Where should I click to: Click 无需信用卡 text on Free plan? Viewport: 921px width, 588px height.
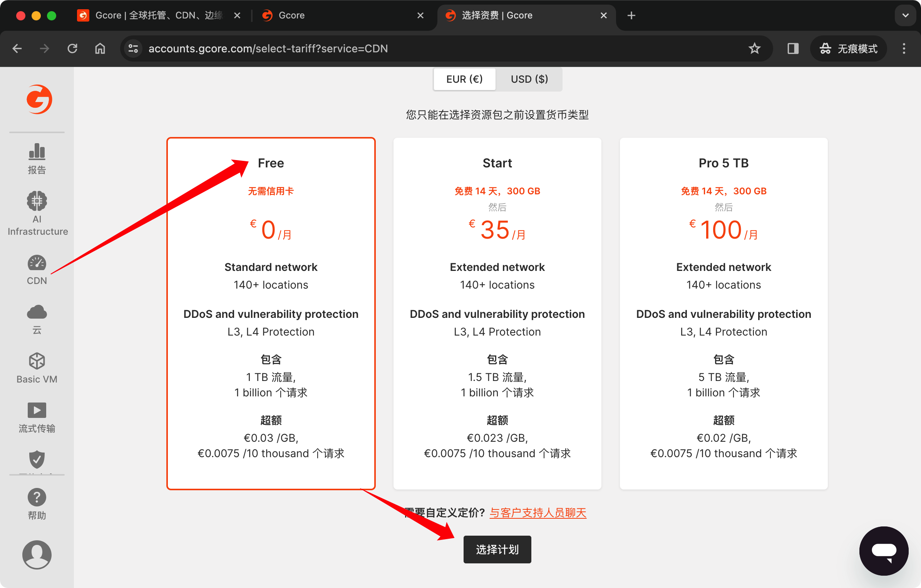271,191
